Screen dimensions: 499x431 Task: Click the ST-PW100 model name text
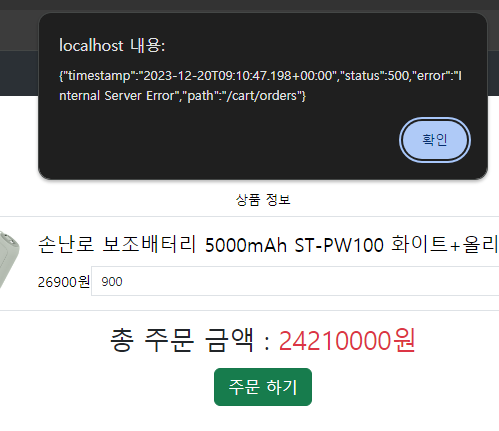pyautogui.click(x=339, y=245)
